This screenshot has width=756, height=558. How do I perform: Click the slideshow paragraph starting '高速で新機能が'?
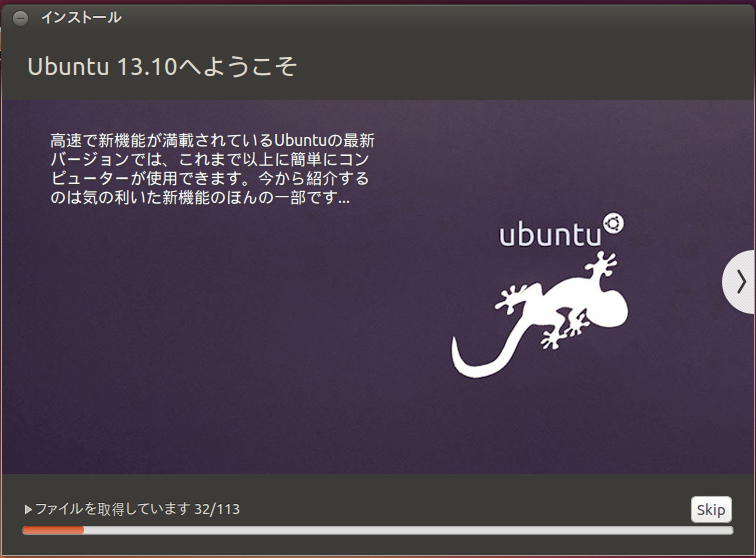(x=213, y=169)
